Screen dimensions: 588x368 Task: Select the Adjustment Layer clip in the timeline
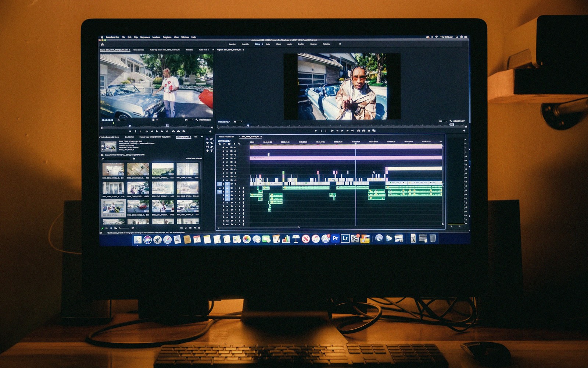346,158
